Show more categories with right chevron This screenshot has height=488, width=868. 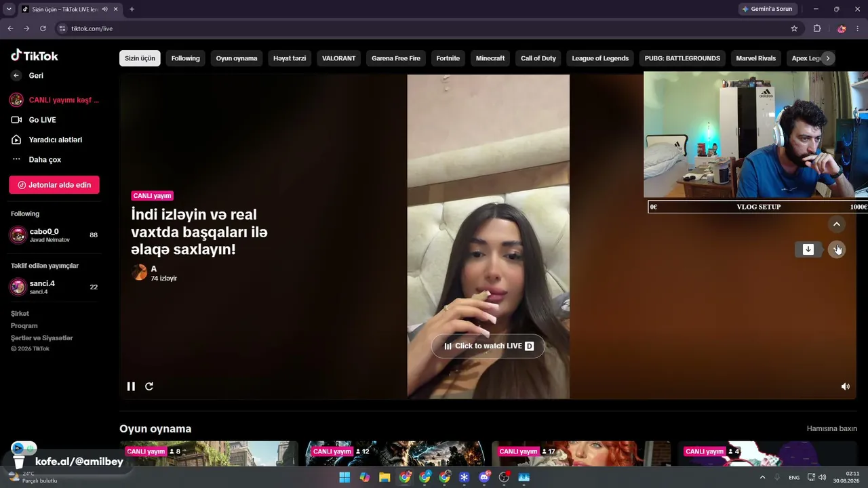(x=827, y=58)
